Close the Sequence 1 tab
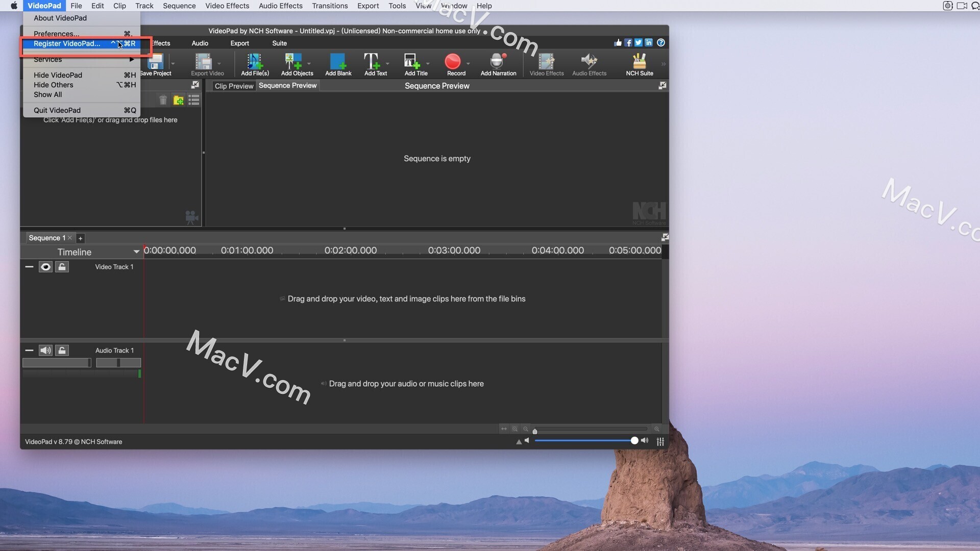The image size is (980, 551). [70, 238]
